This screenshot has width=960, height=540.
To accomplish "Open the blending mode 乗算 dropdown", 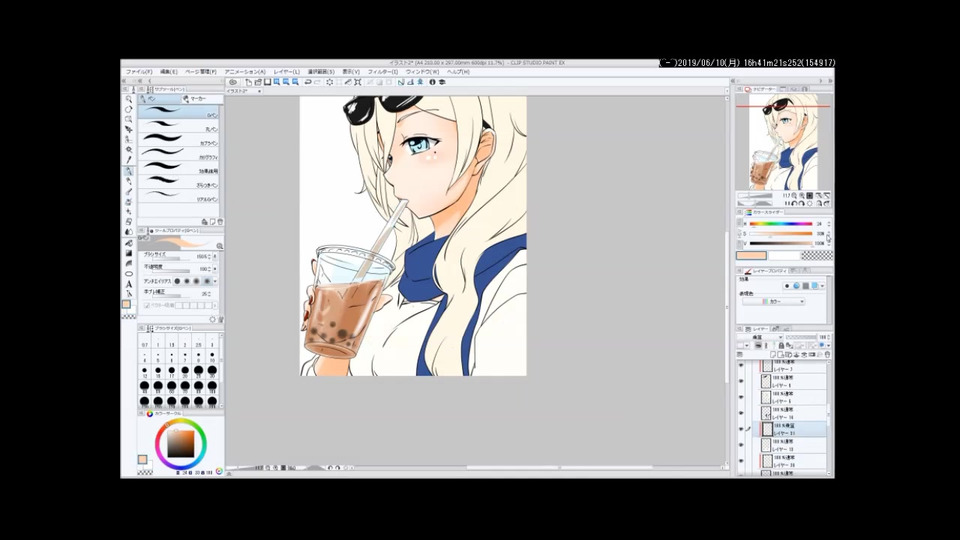I will click(760, 337).
